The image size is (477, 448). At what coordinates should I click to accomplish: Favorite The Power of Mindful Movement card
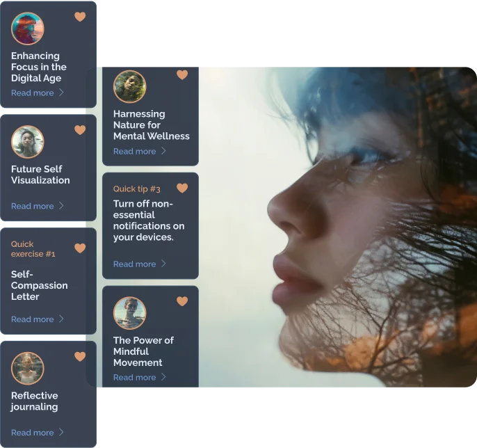[x=182, y=301]
